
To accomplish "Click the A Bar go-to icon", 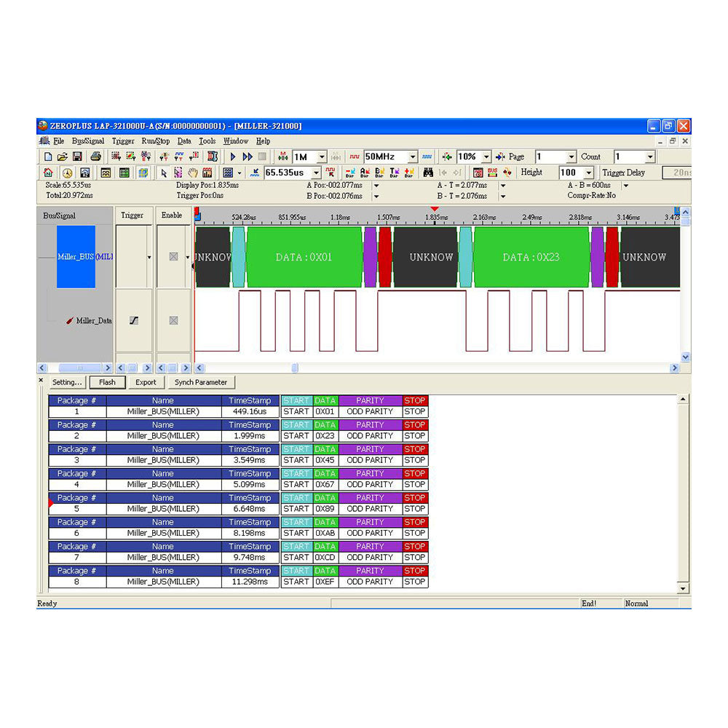I will [x=365, y=173].
